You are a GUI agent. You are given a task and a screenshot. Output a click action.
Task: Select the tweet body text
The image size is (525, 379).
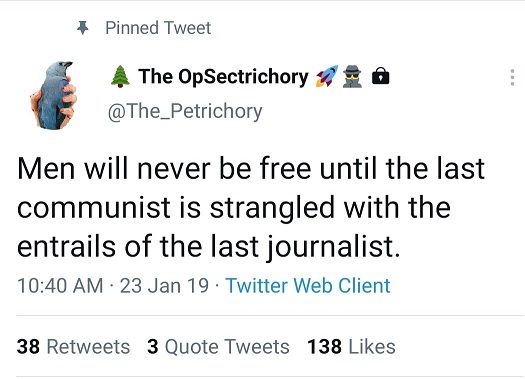tap(251, 208)
